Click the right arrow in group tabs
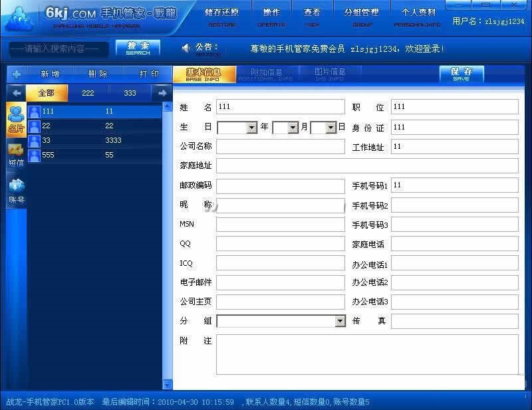532x410 pixels. (x=162, y=93)
